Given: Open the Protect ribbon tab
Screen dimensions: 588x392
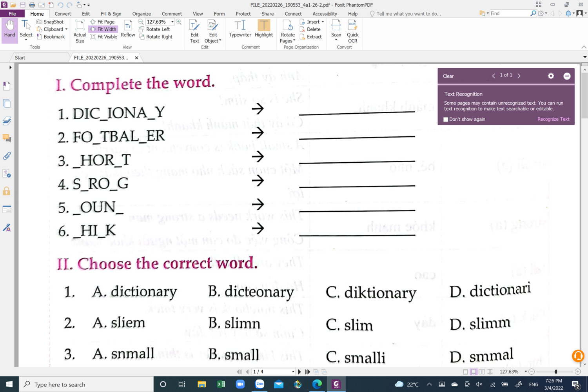Looking at the screenshot, I should click(243, 14).
